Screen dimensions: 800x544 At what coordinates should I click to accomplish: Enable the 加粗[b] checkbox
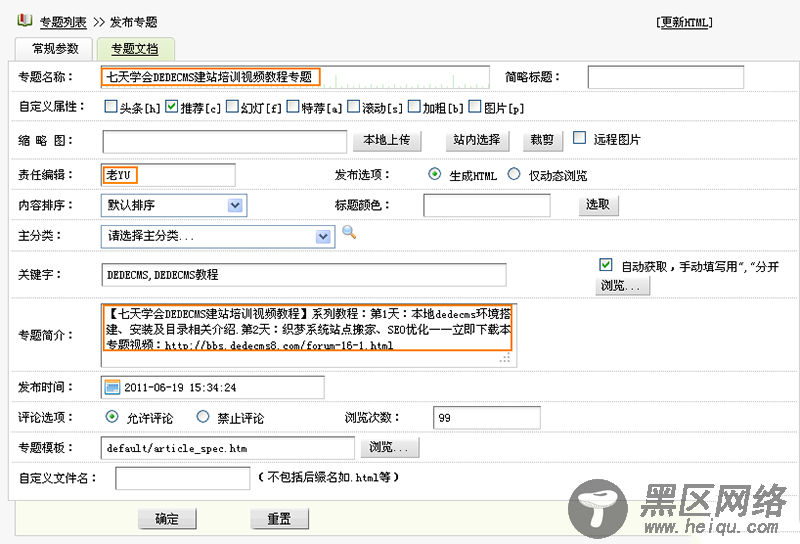[414, 106]
